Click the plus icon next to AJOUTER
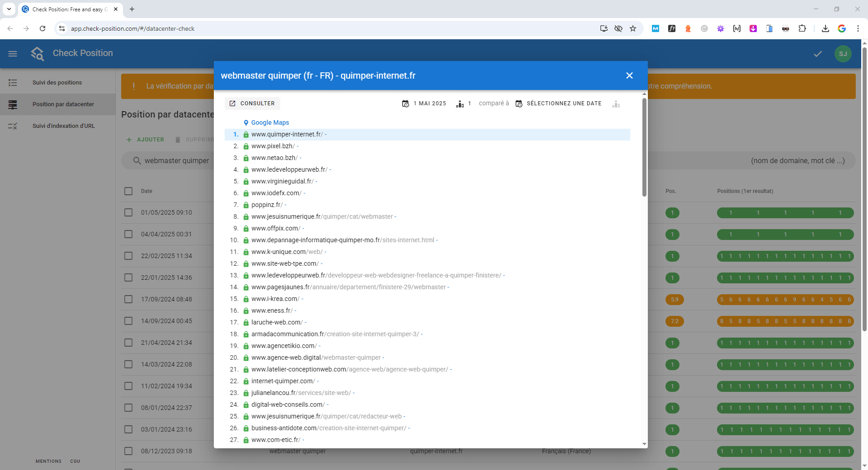The width and height of the screenshot is (868, 470). 129,140
